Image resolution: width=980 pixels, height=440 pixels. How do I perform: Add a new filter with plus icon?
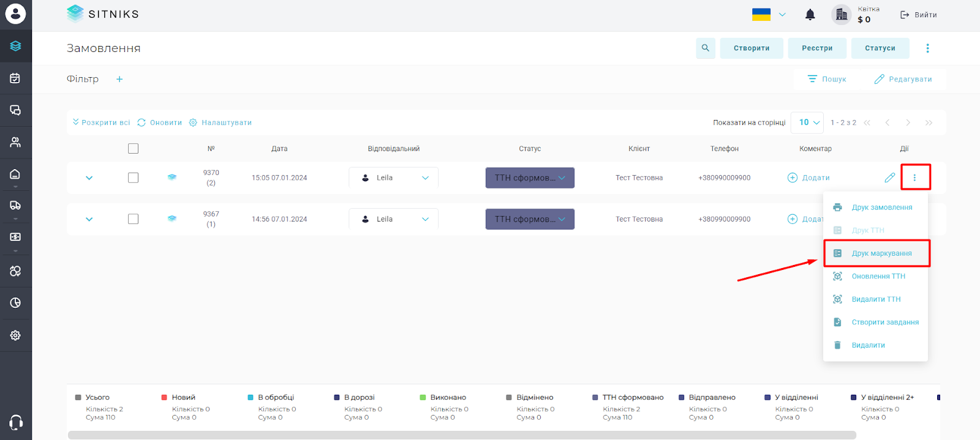click(119, 79)
